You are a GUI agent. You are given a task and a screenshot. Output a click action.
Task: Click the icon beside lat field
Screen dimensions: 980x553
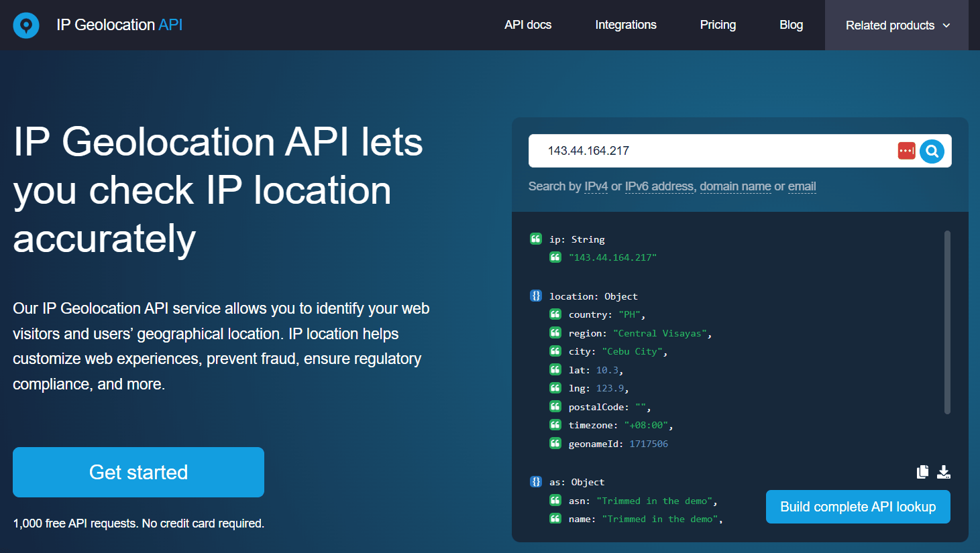[555, 369]
